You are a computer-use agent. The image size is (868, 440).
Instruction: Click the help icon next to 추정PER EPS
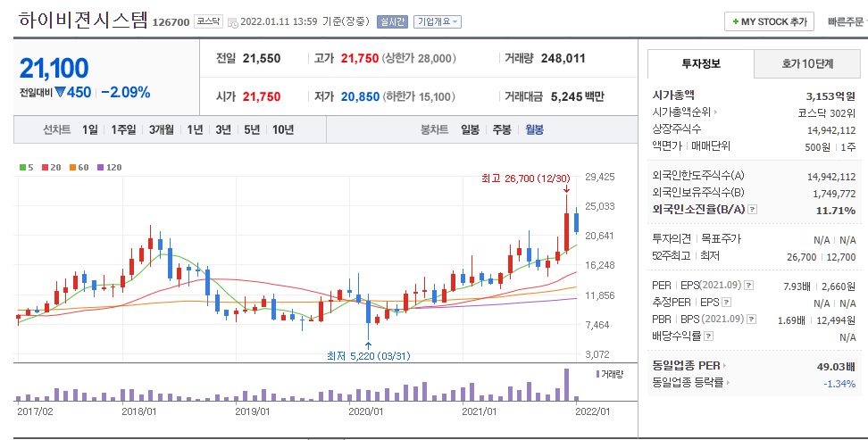pyautogui.click(x=726, y=303)
